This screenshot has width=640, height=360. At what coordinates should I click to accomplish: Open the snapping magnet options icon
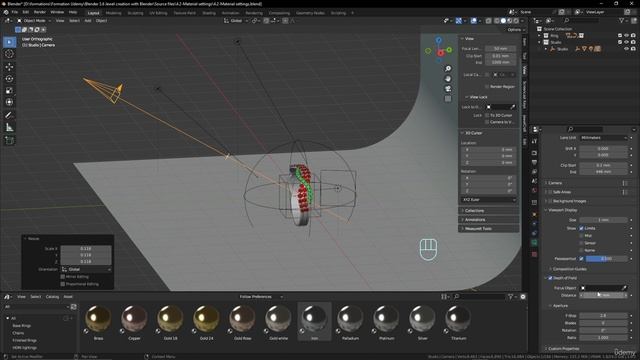(266, 20)
